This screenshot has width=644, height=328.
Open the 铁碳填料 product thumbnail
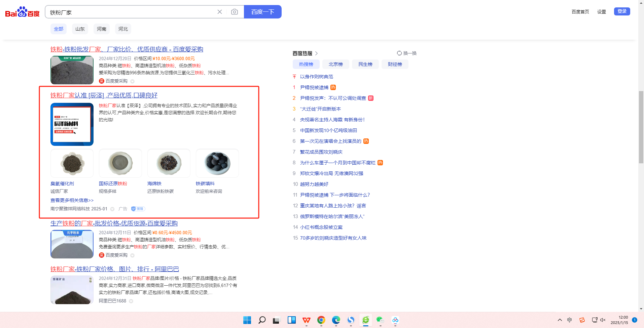[217, 163]
